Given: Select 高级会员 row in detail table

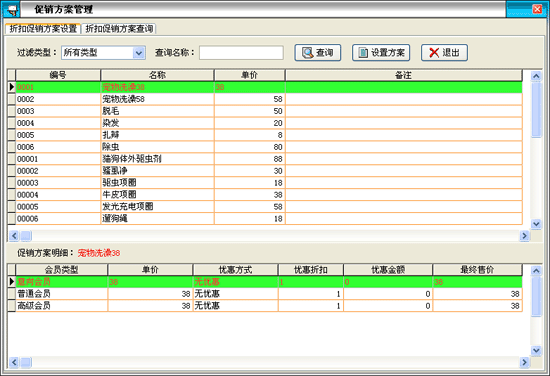Looking at the screenshot, I should coord(265,306).
